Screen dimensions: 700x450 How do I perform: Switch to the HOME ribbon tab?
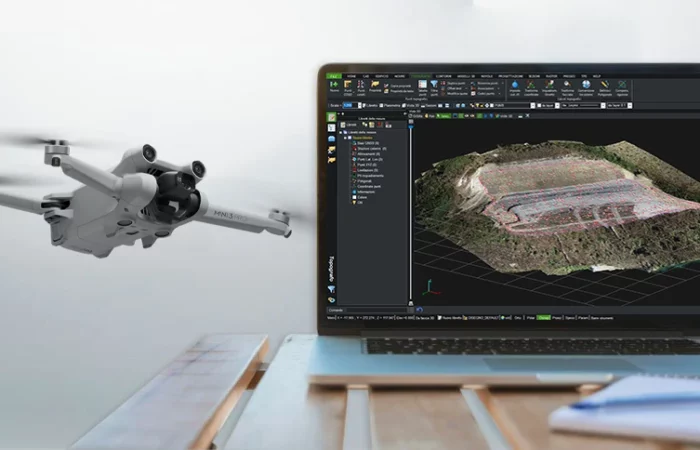[x=352, y=76]
